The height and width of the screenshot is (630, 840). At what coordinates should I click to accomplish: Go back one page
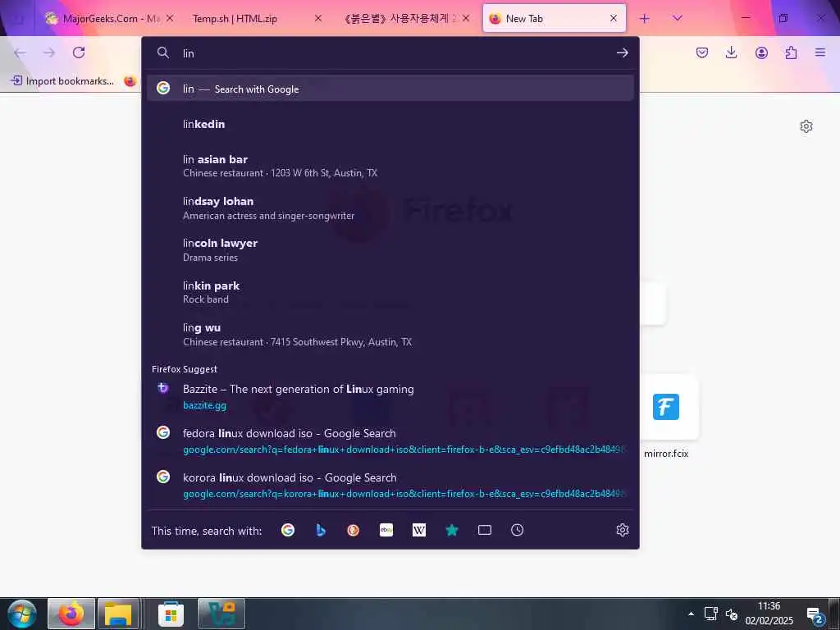tap(20, 52)
